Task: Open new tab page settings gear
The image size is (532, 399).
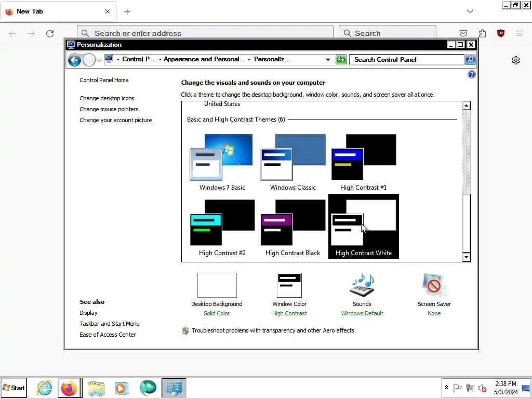Action: click(x=516, y=60)
